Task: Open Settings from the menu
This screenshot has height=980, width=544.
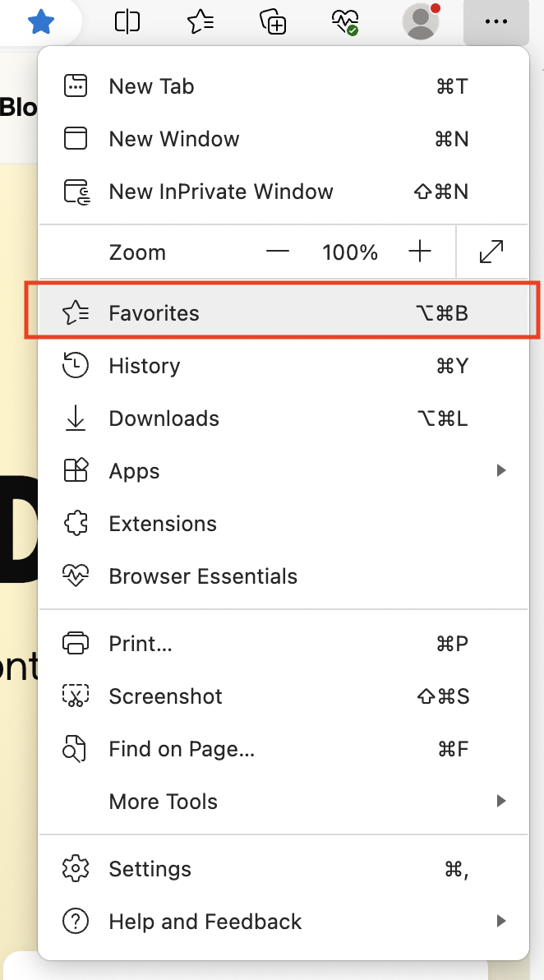Action: 150,868
